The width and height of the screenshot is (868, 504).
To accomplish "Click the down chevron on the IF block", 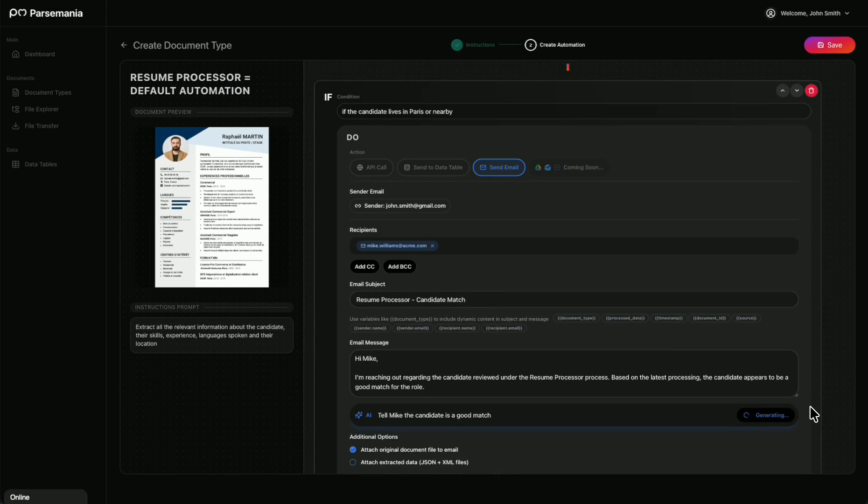I will 797,90.
